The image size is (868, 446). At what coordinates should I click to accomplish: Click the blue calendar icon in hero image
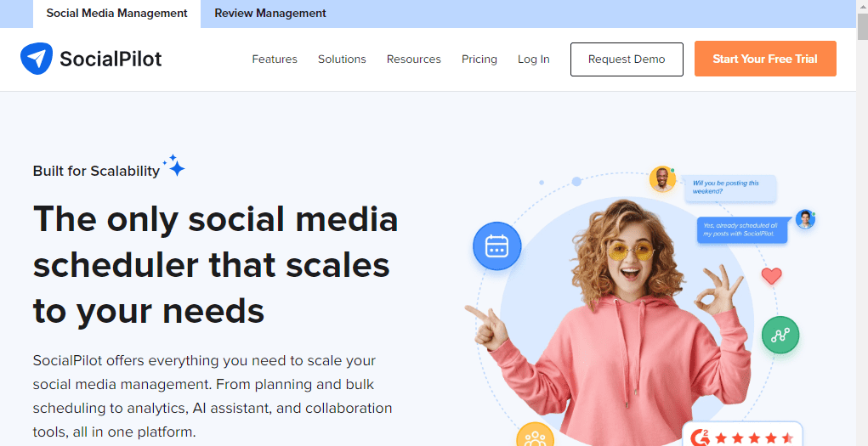coord(496,246)
